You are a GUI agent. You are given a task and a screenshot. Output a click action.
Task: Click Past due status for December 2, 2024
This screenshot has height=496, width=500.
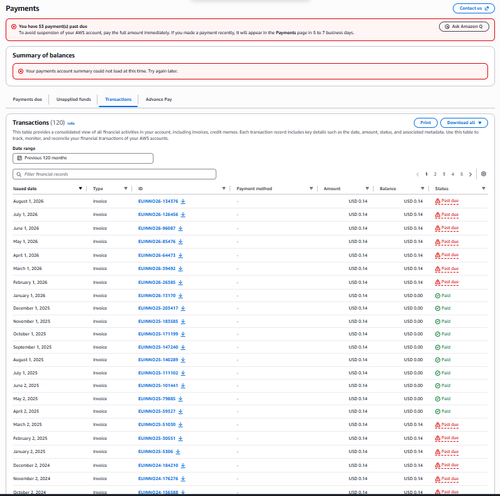point(447,465)
